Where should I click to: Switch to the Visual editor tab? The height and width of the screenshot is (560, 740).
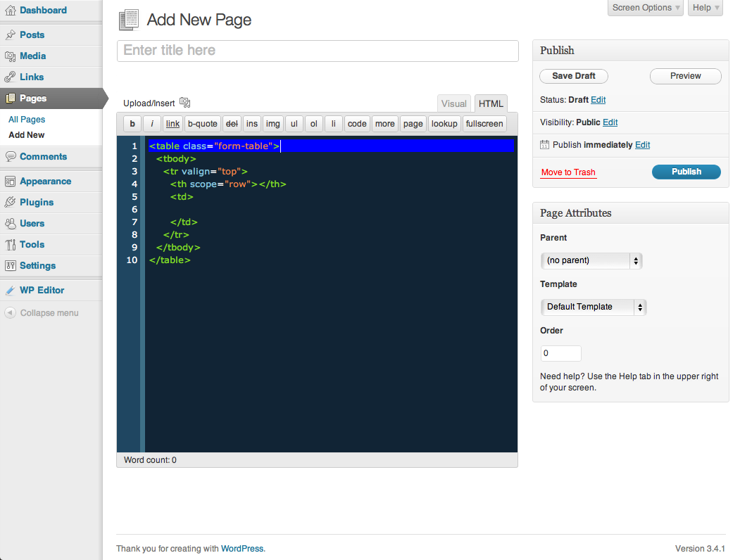(453, 103)
